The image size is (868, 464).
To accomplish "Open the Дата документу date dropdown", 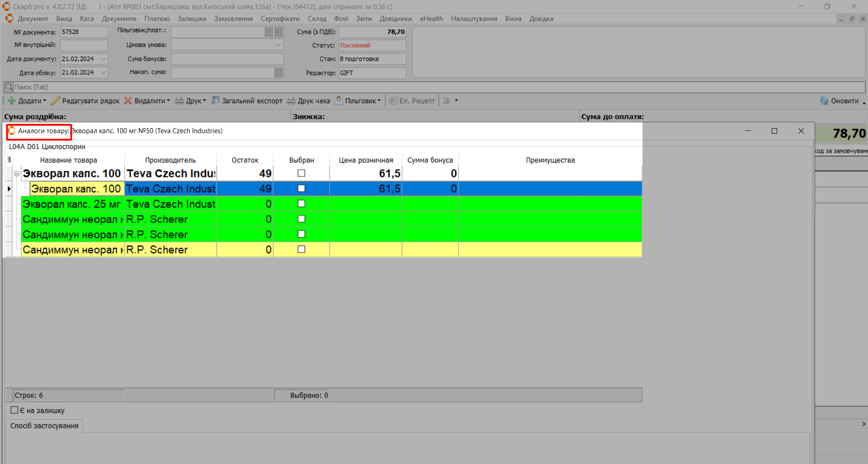I will pyautogui.click(x=103, y=59).
